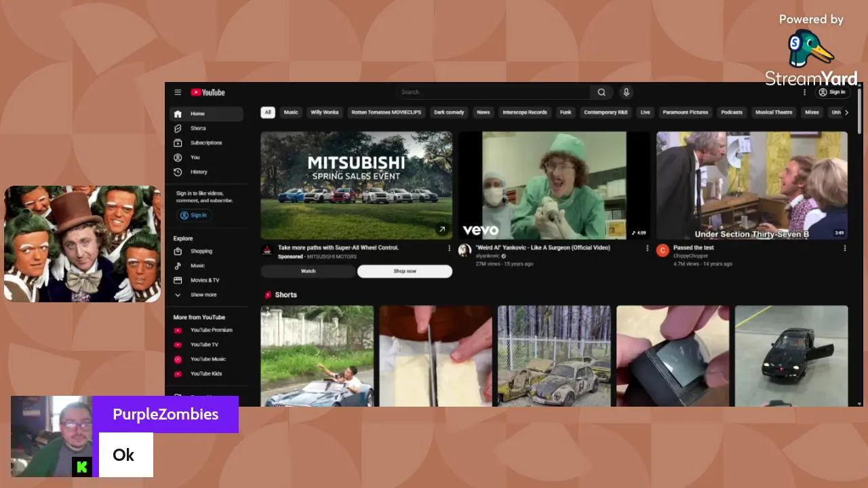Screen dimensions: 868x488
Task: Click the ChippyChopper channel name
Action: click(690, 256)
